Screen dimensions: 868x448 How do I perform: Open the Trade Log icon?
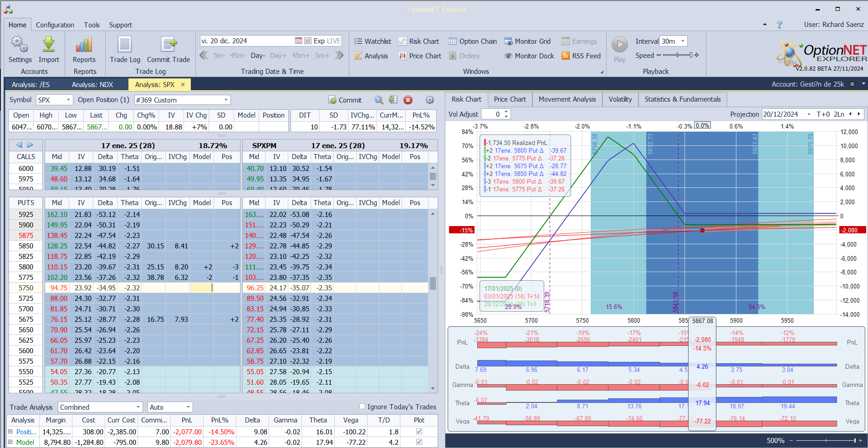(125, 45)
